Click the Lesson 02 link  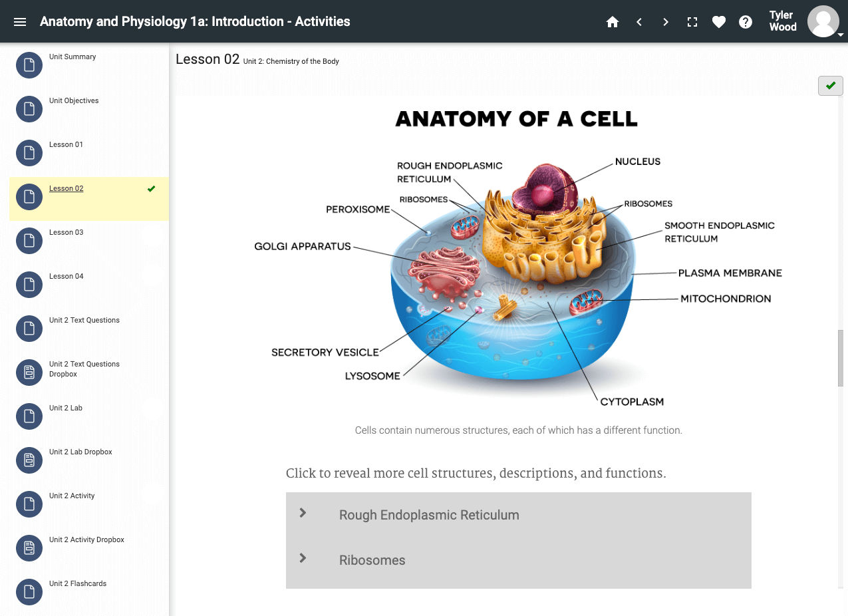(x=67, y=189)
